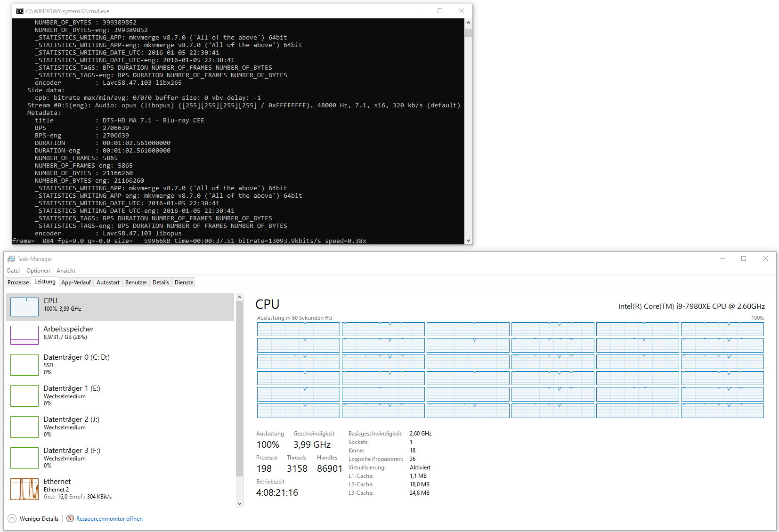Open the Autostart tab

point(108,282)
